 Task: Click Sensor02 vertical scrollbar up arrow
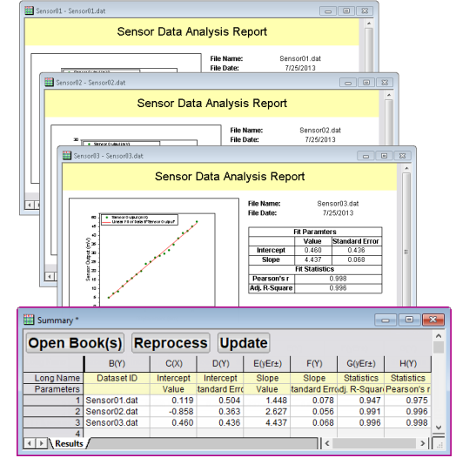coord(389,95)
